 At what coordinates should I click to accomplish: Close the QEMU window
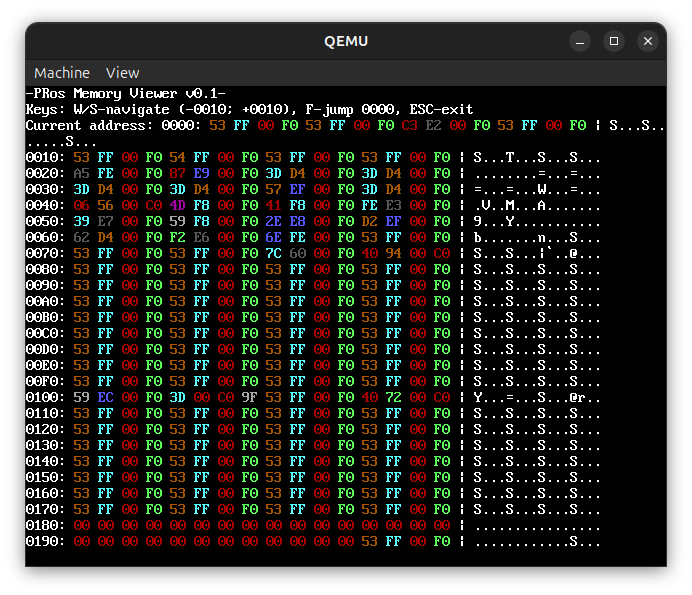(648, 41)
